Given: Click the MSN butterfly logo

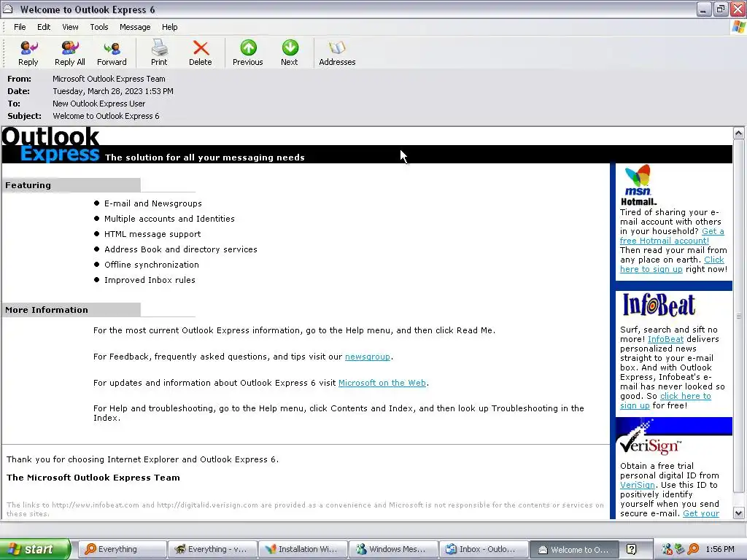Looking at the screenshot, I should (x=638, y=180).
